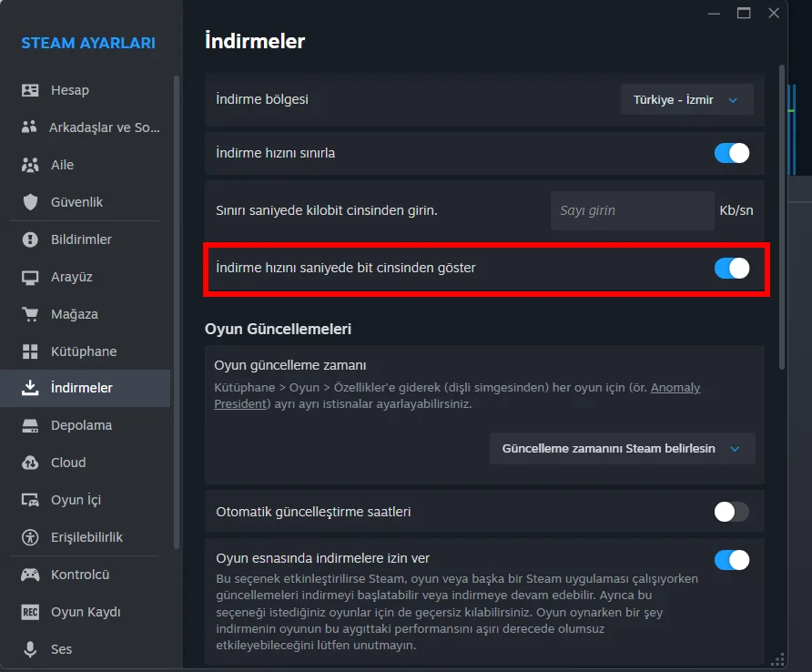The height and width of the screenshot is (672, 812).
Task: Close the Steam settings window
Action: 774,13
